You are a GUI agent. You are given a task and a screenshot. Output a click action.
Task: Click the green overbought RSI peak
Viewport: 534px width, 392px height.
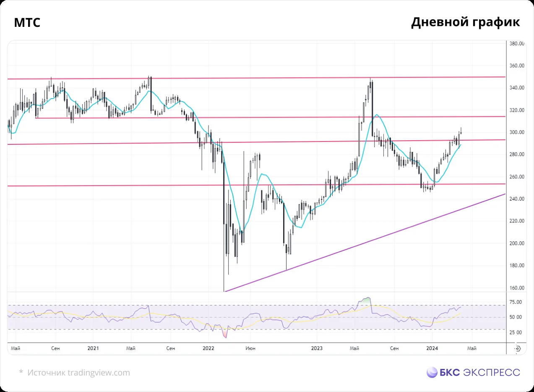click(x=366, y=300)
